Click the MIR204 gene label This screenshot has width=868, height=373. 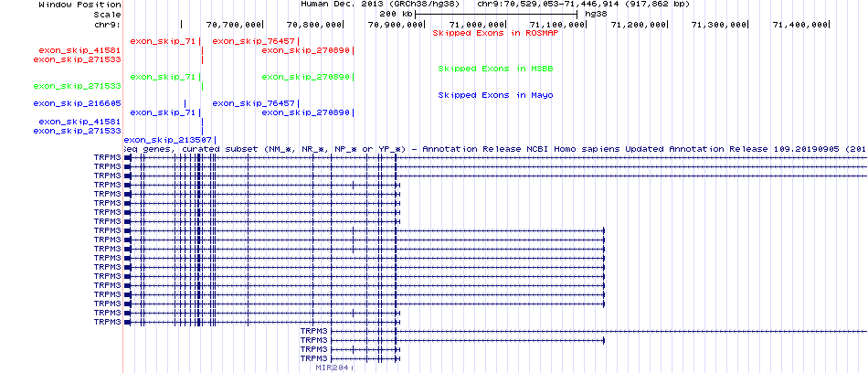[330, 368]
